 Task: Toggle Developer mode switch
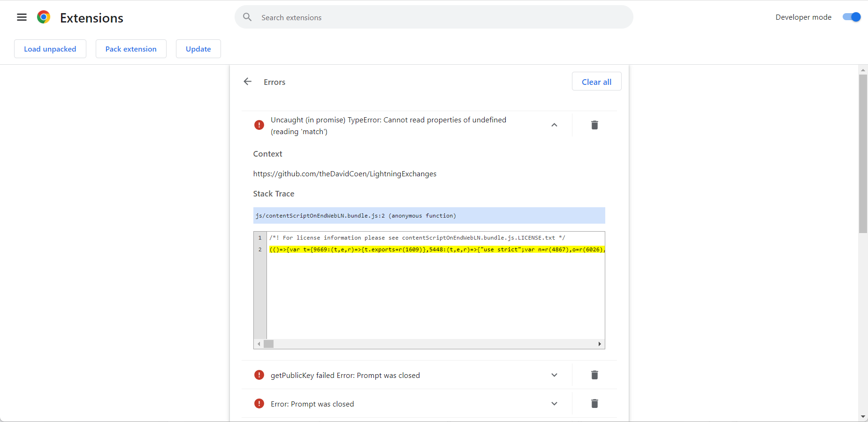point(852,17)
